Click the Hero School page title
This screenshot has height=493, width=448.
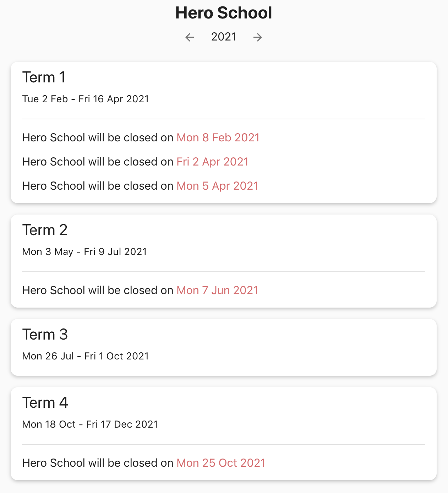[224, 13]
